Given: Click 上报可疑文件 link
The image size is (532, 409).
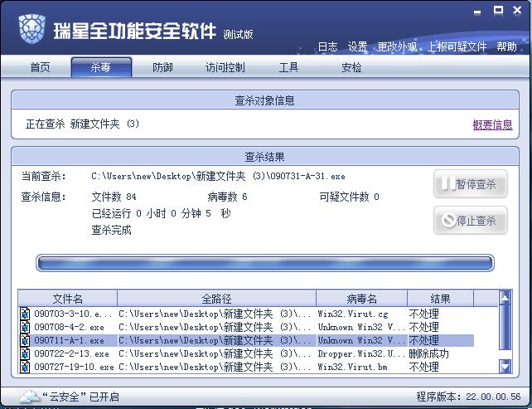Looking at the screenshot, I should [457, 46].
